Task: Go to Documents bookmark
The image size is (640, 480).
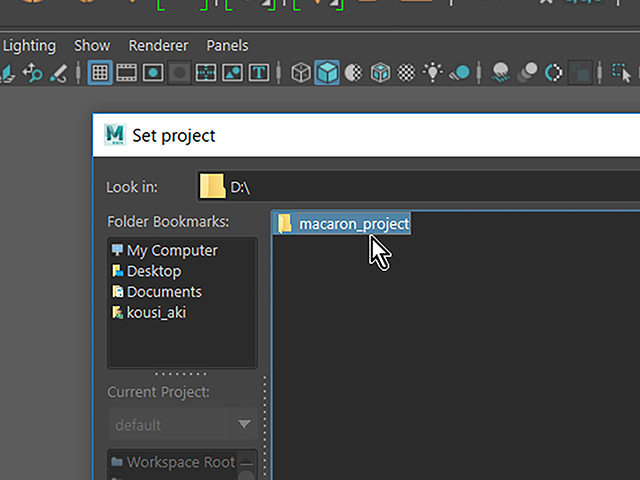Action: click(x=157, y=292)
